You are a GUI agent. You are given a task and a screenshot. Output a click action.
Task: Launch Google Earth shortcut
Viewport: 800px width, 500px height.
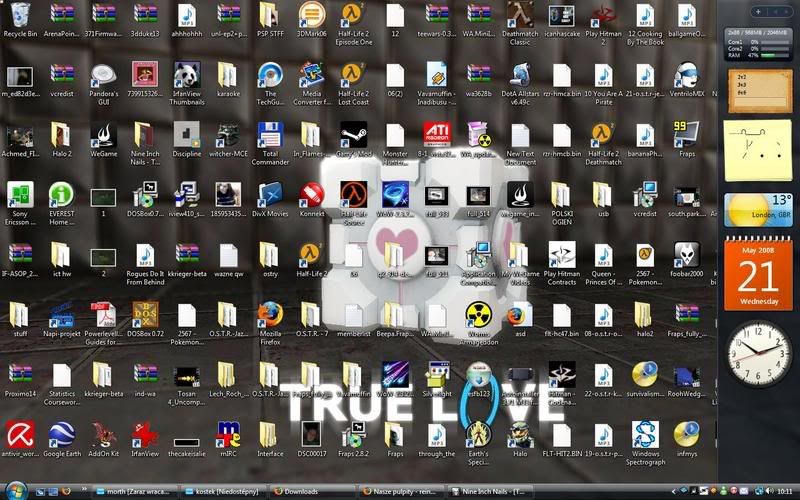click(x=62, y=434)
